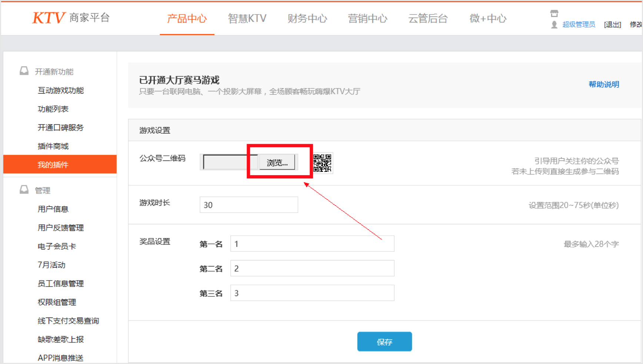Viewport: 643px width, 364px height.
Task: Click the [退出] logout link
Action: 612,24
